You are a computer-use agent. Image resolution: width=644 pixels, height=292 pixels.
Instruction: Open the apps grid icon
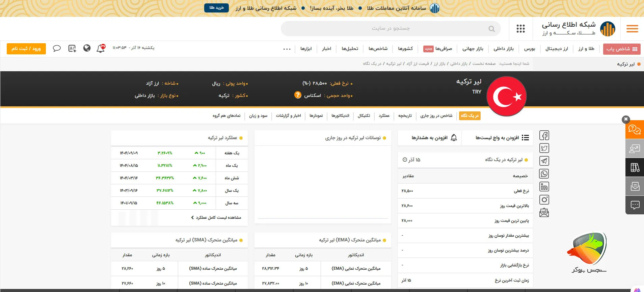click(520, 29)
